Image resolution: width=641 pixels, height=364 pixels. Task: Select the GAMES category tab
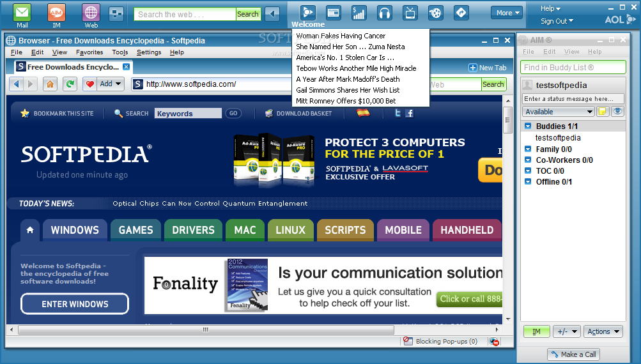coord(135,230)
